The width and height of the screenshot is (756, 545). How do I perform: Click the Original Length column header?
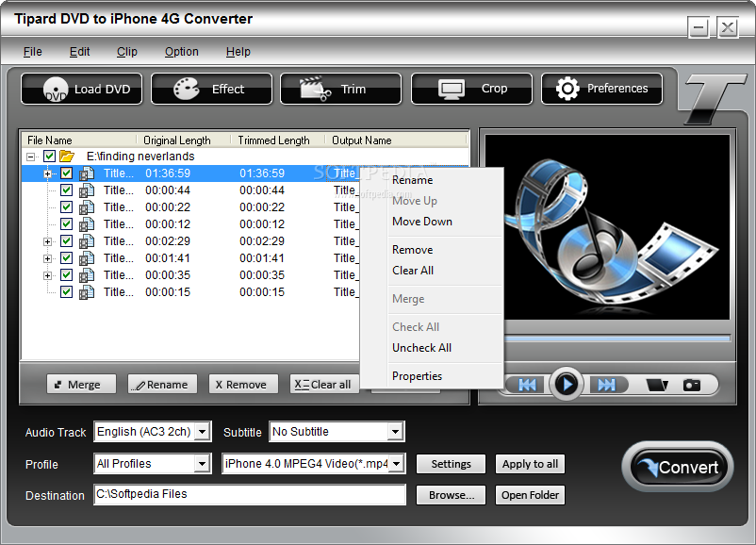(183, 140)
